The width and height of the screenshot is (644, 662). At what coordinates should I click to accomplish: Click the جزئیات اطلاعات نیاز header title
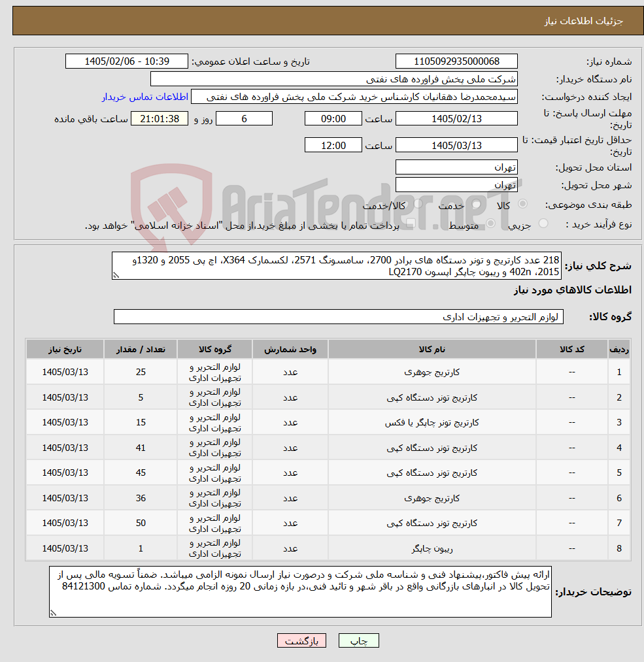pyautogui.click(x=583, y=21)
